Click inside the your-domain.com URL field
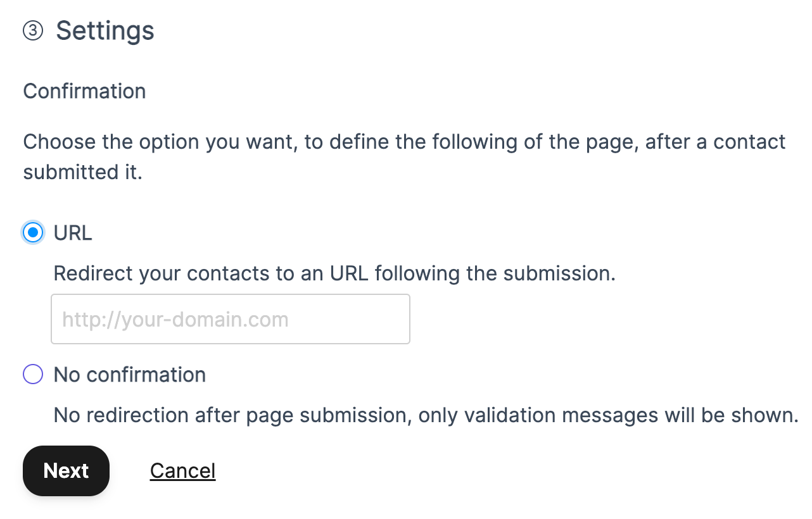812x519 pixels. pos(230,318)
